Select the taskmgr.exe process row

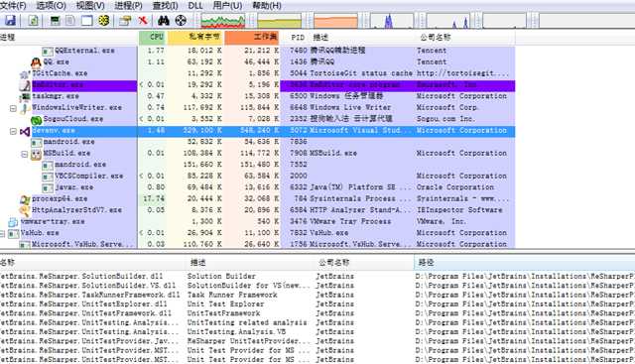pyautogui.click(x=258, y=96)
